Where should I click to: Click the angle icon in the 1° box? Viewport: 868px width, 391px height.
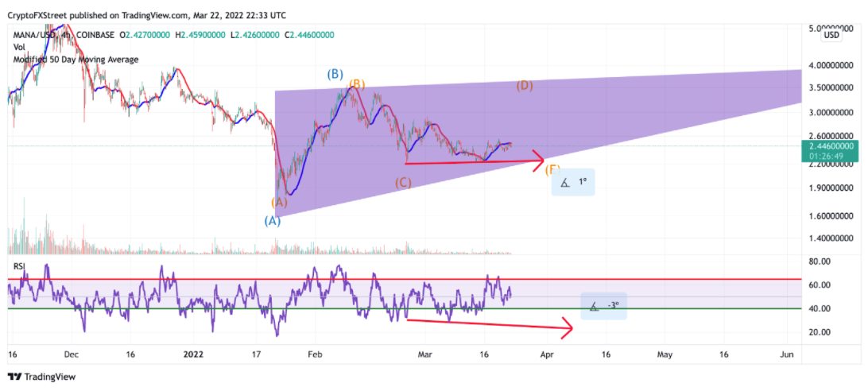[564, 182]
